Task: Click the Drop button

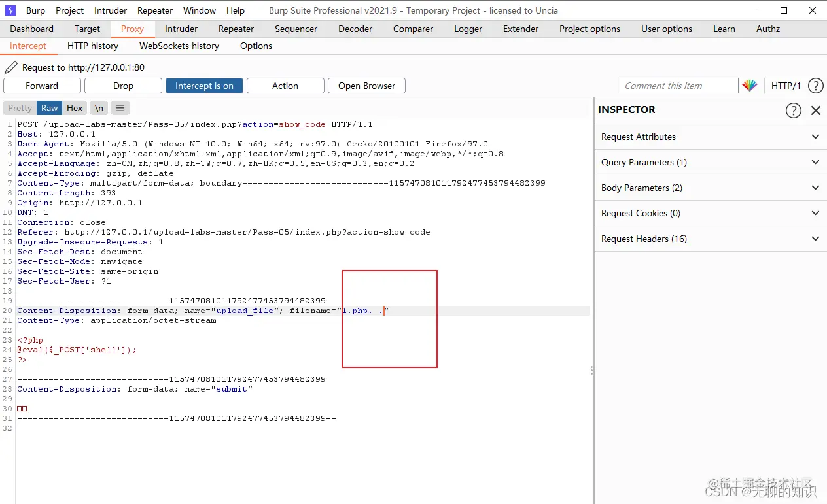Action: pyautogui.click(x=123, y=86)
